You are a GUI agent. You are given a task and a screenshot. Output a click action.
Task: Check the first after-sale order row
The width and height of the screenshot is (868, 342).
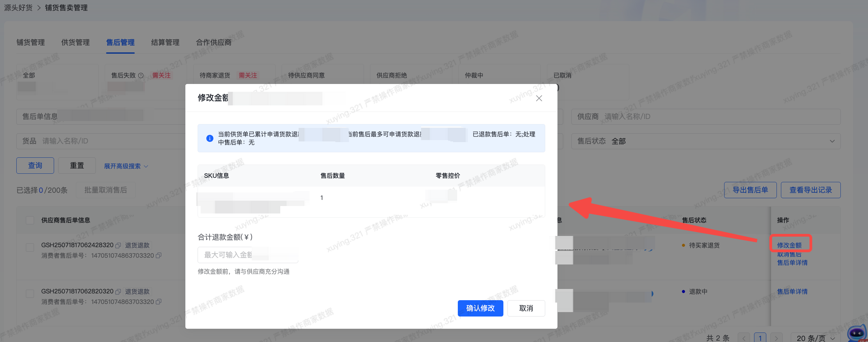[x=30, y=247]
